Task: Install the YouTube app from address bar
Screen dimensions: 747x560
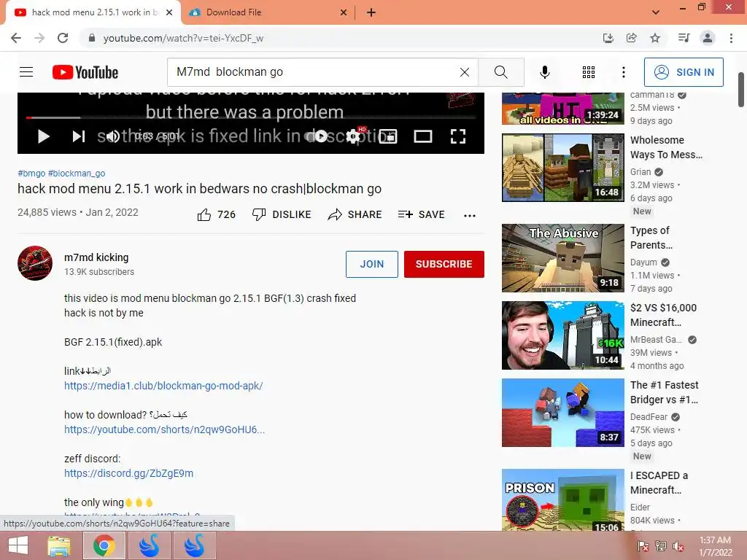Action: pyautogui.click(x=608, y=38)
